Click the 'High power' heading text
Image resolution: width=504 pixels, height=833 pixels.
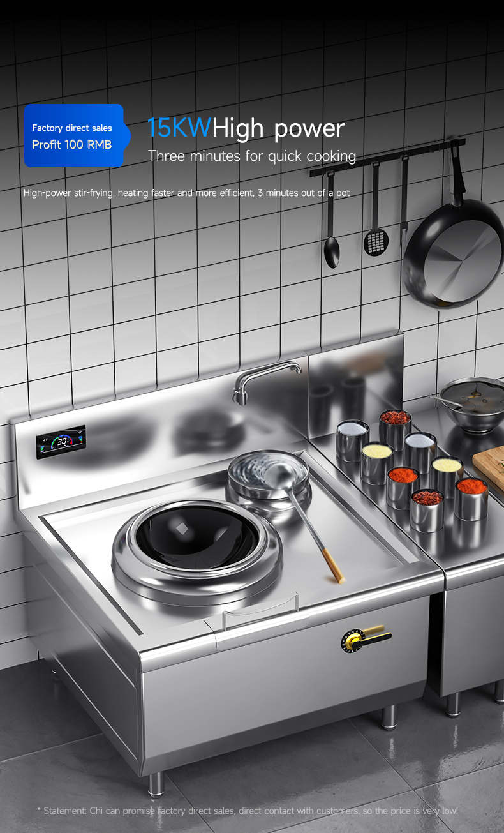pos(278,130)
